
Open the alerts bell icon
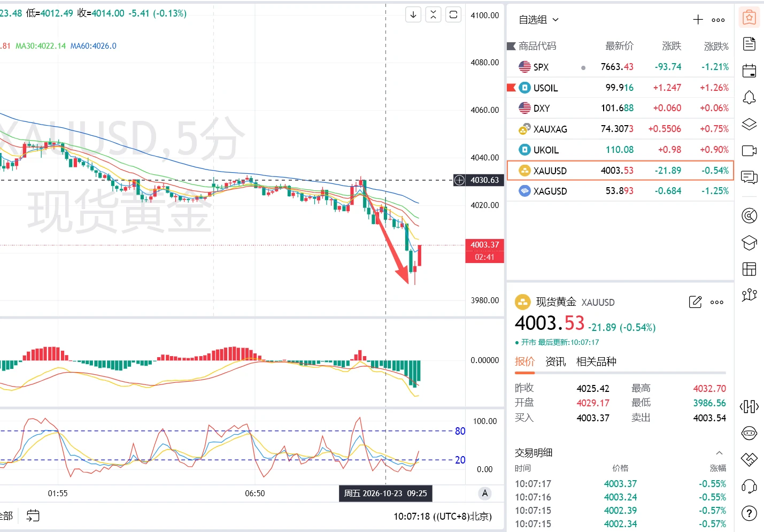(749, 97)
